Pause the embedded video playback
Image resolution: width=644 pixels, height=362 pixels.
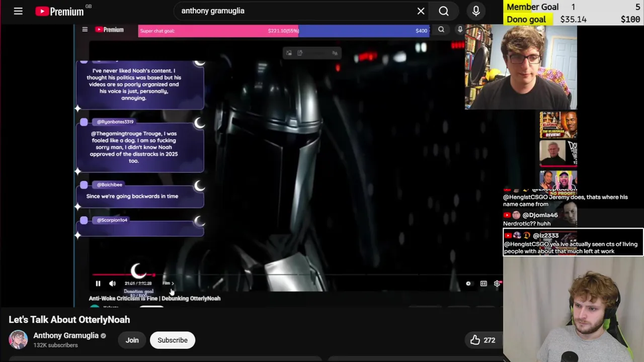98,284
